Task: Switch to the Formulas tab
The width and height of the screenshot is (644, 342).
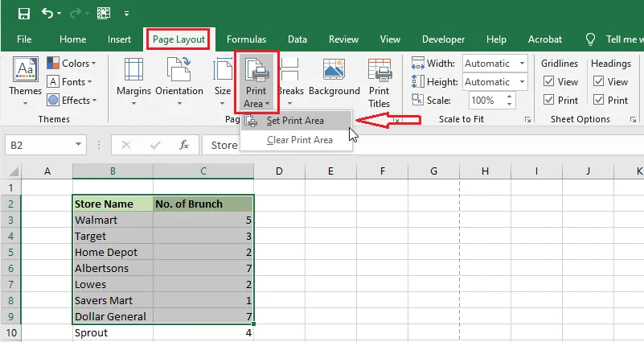Action: coord(247,39)
